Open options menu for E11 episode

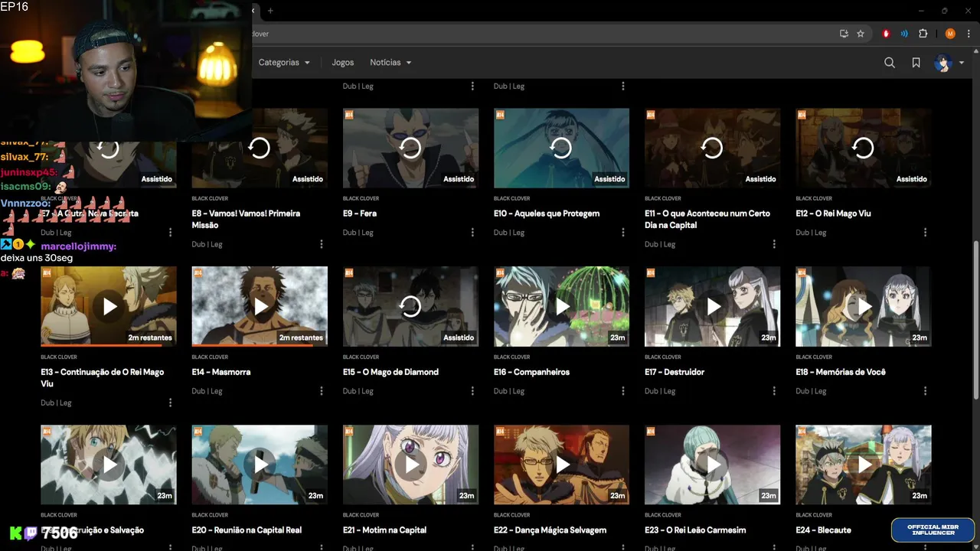tap(774, 244)
